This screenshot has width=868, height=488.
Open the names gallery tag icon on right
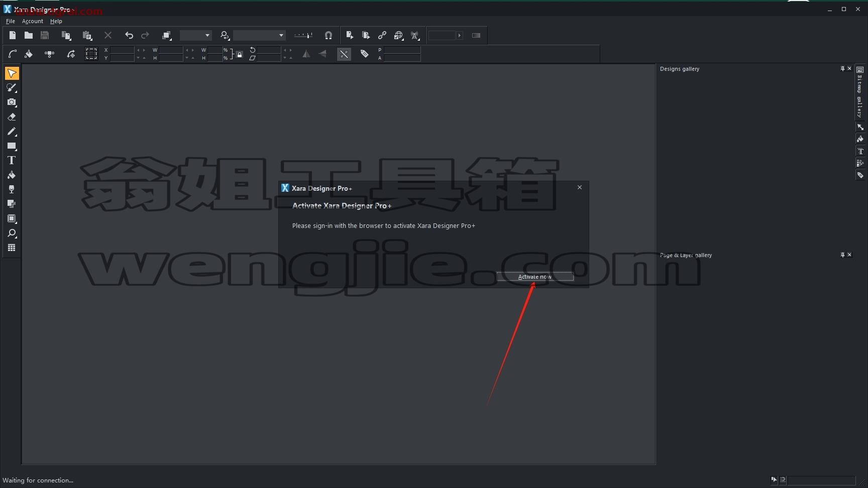click(860, 175)
